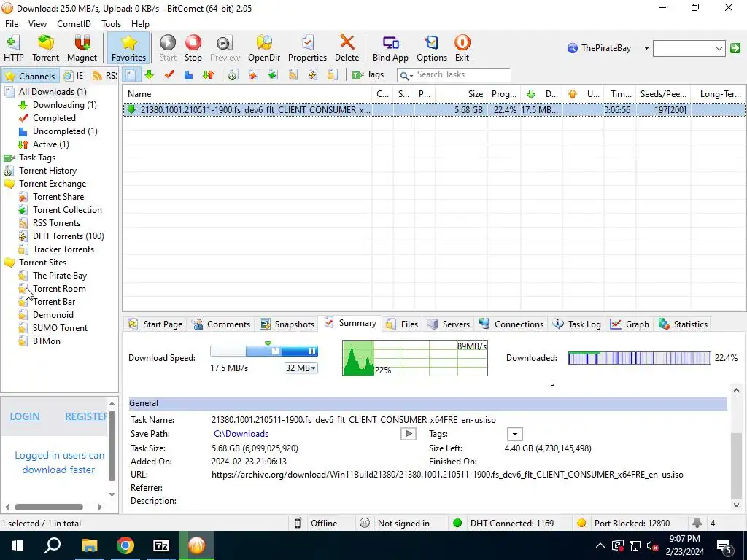Click the download speed graph thumbnail
Viewport: 747px width, 560px height.
(415, 358)
